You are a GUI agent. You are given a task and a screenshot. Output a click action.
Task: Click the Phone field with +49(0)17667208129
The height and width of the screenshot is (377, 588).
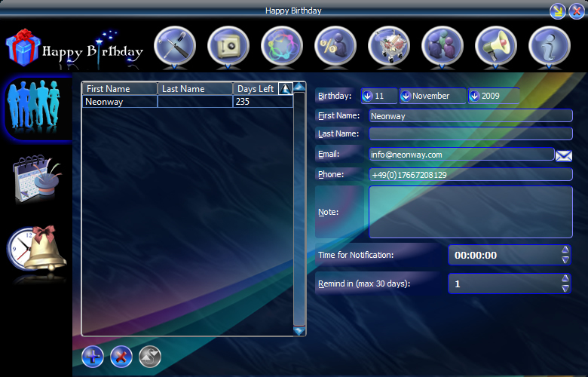470,174
